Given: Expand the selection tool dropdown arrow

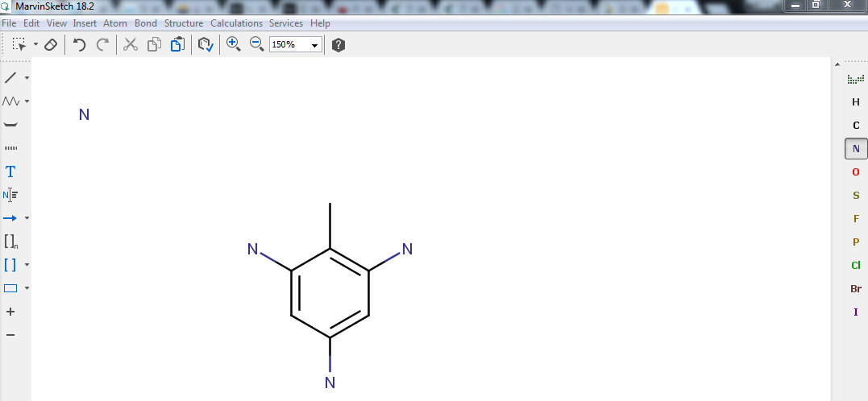Looking at the screenshot, I should coord(35,45).
